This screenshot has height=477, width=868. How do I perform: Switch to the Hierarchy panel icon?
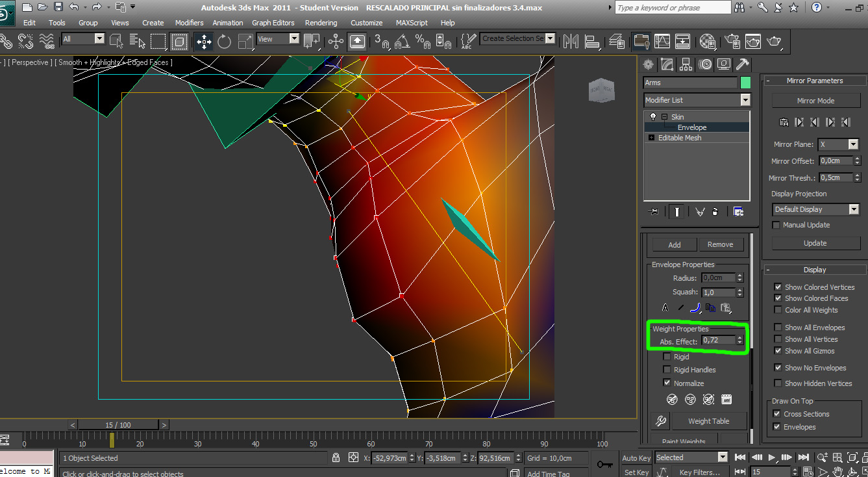[686, 64]
